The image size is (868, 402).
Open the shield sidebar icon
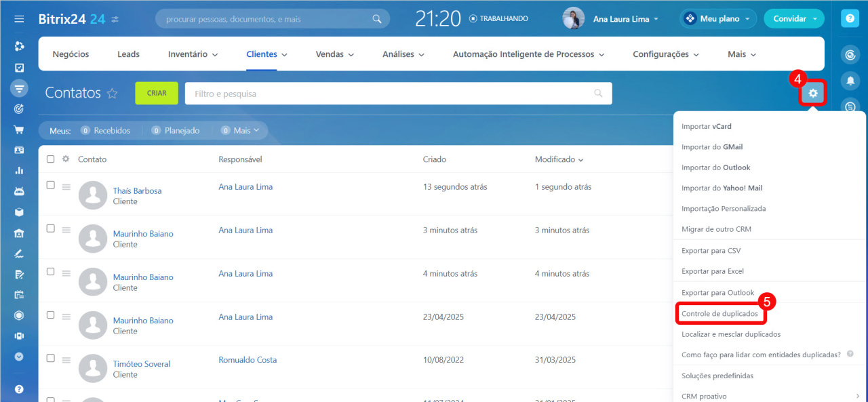click(19, 315)
